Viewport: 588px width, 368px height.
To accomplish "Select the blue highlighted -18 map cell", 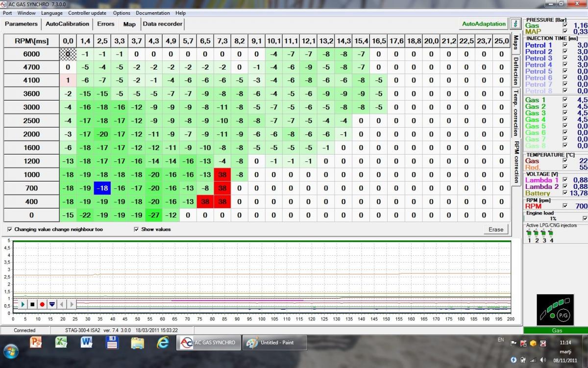I will tap(103, 188).
